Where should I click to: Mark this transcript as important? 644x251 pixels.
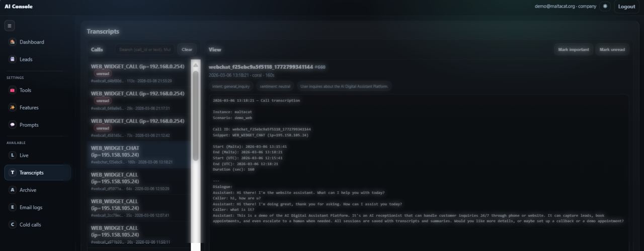[573, 49]
